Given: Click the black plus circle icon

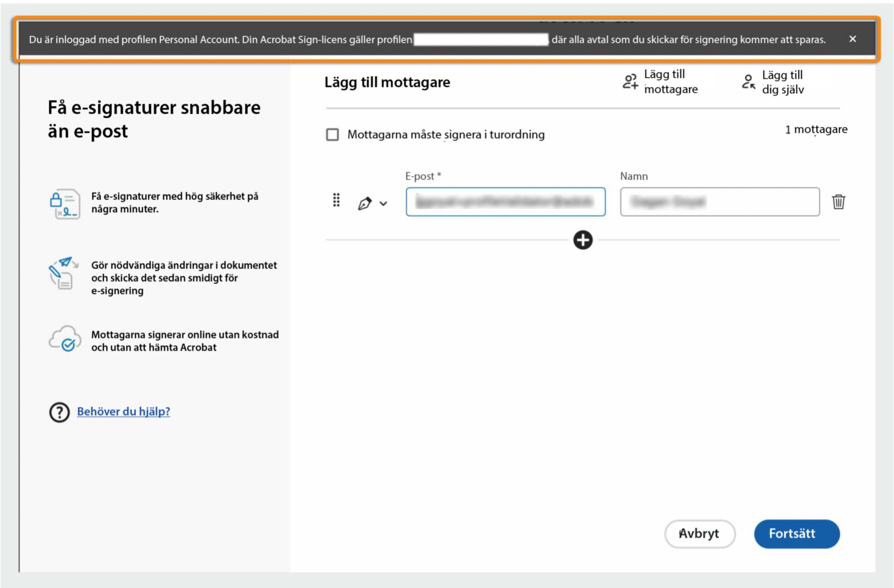Looking at the screenshot, I should 582,240.
